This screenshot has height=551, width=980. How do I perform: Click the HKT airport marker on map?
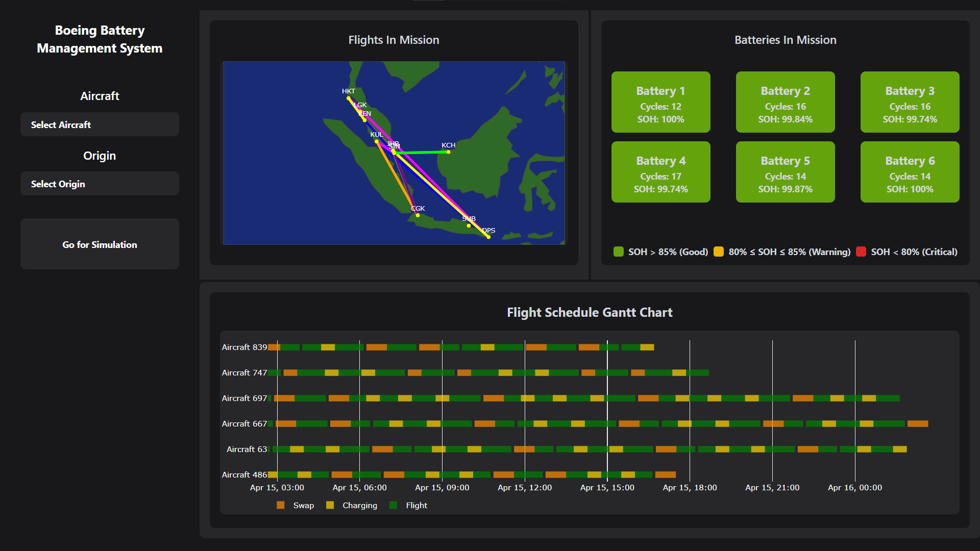[x=349, y=98]
